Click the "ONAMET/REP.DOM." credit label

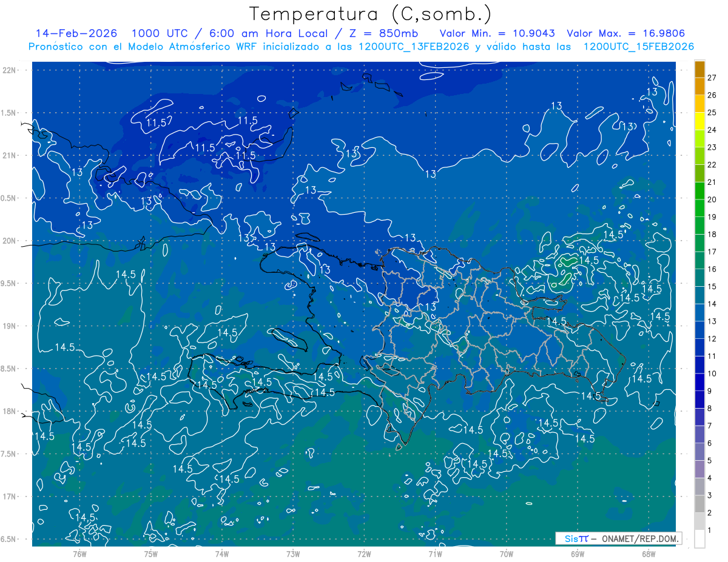click(640, 538)
